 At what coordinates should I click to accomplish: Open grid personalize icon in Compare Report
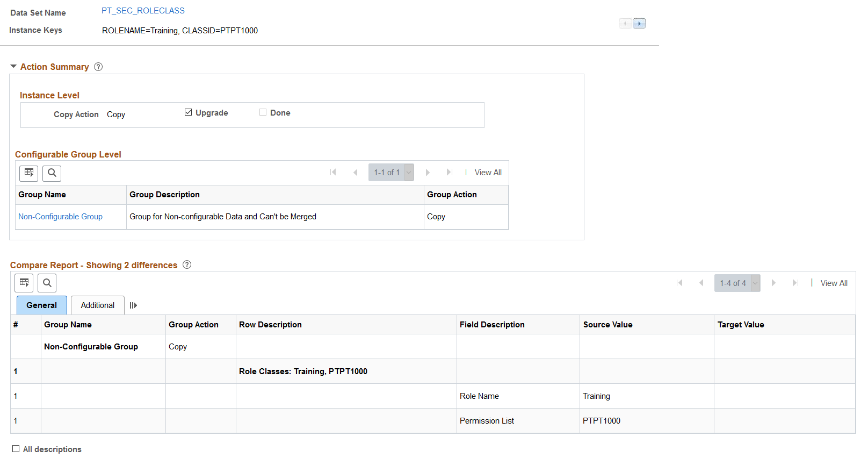(24, 283)
